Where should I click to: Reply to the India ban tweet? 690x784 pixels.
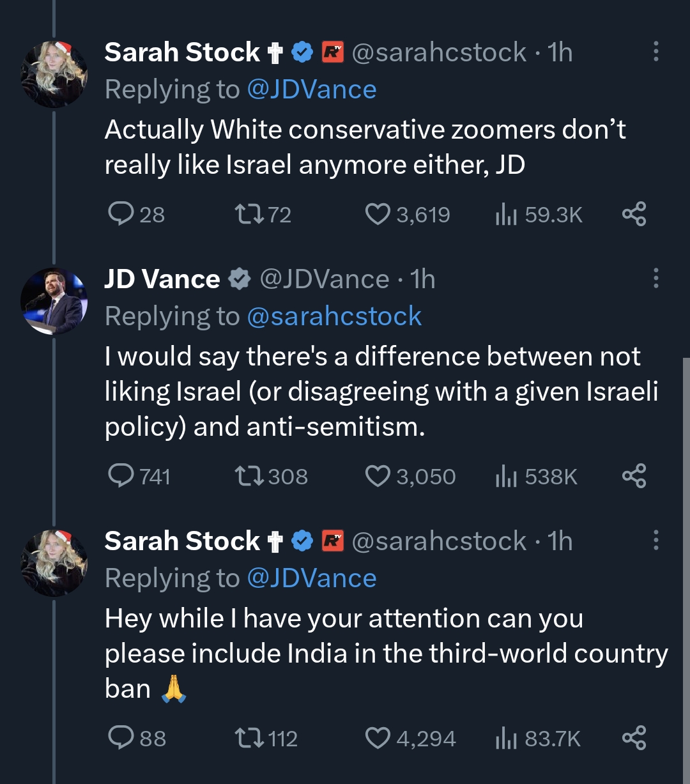120,738
